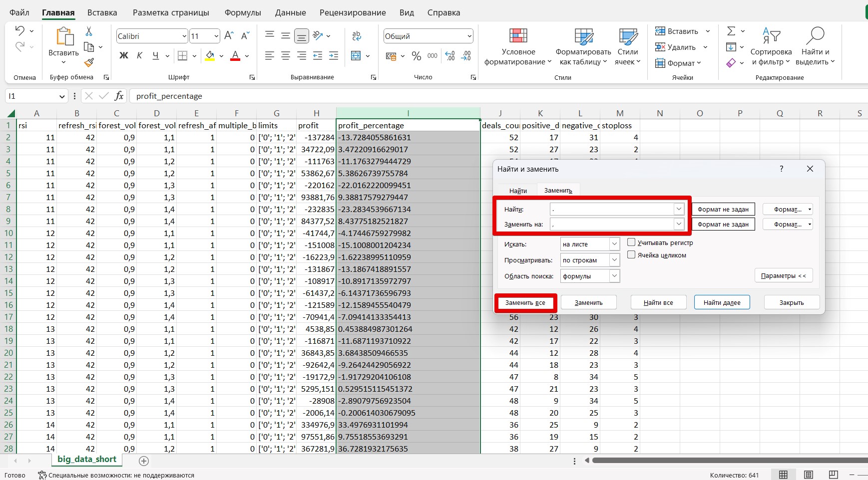Open Conditional Formatting (Условное форматирование)
868x480 pixels.
click(518, 47)
